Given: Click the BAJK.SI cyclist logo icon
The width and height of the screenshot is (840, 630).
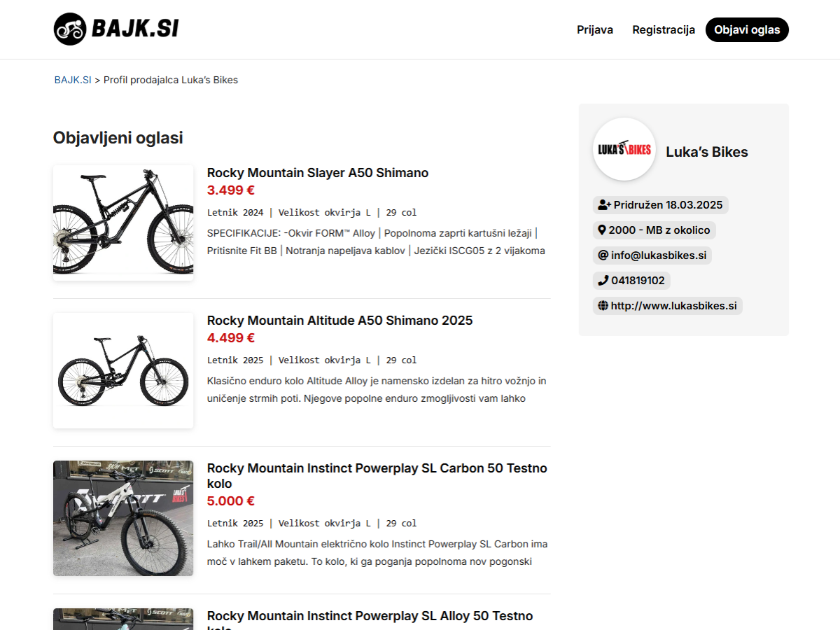Looking at the screenshot, I should point(69,29).
